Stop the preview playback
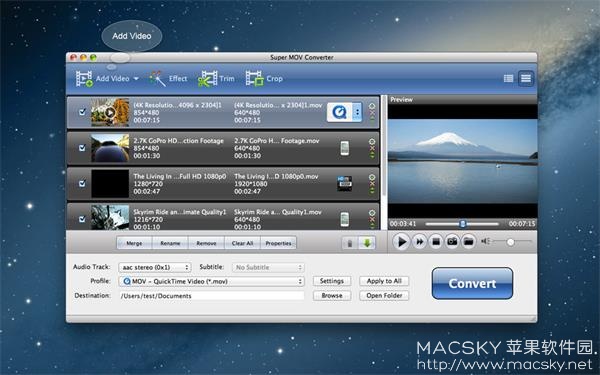 coord(435,241)
